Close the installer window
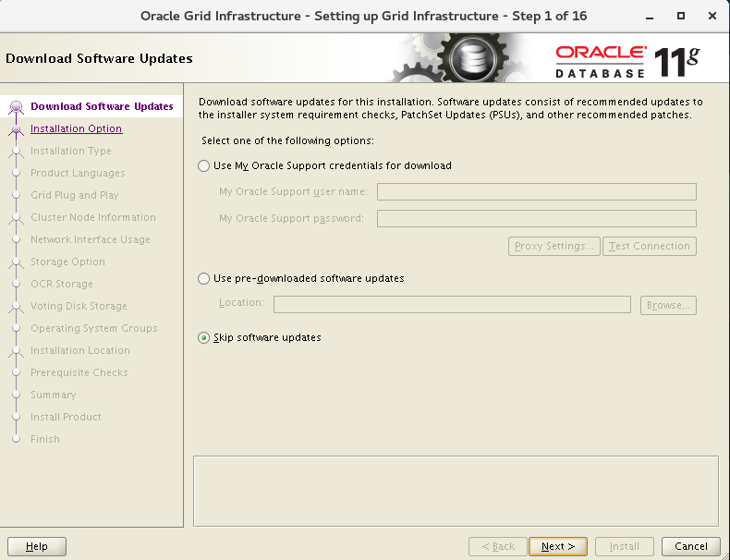 pos(712,16)
